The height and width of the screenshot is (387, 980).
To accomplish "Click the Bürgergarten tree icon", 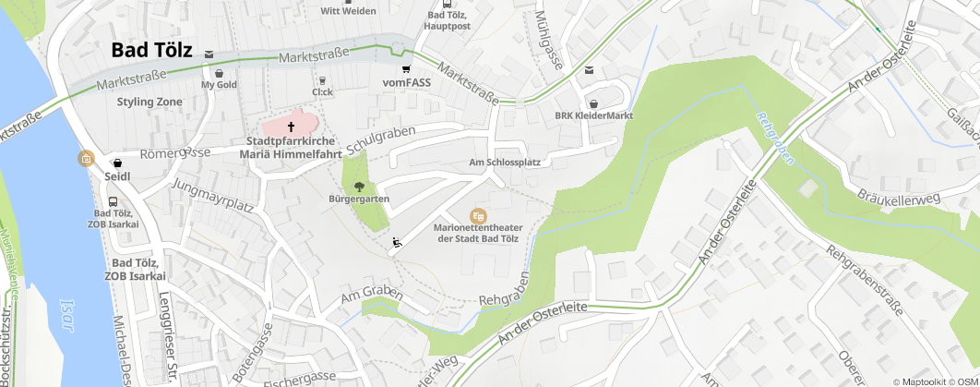I will click(359, 186).
